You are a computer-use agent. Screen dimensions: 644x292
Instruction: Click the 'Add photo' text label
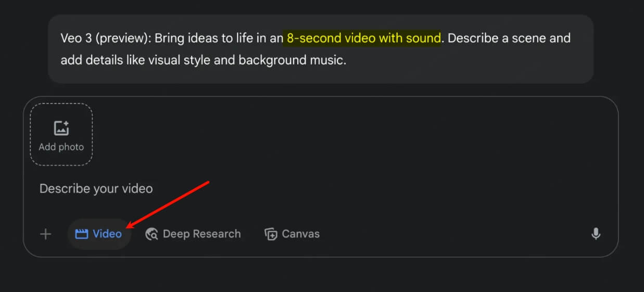[x=61, y=147]
